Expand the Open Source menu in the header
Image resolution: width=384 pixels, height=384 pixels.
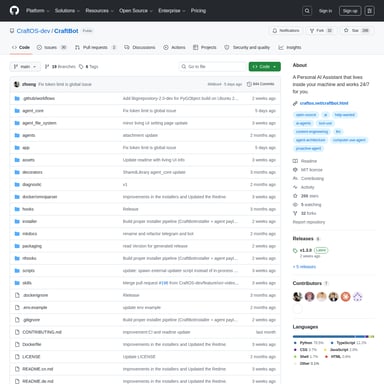pos(136,11)
